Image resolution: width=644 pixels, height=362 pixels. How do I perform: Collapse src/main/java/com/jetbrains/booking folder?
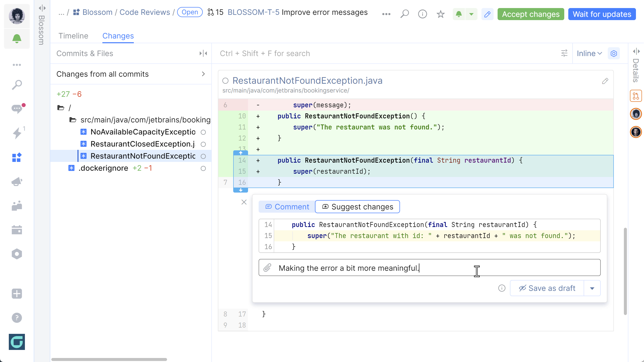point(73,120)
